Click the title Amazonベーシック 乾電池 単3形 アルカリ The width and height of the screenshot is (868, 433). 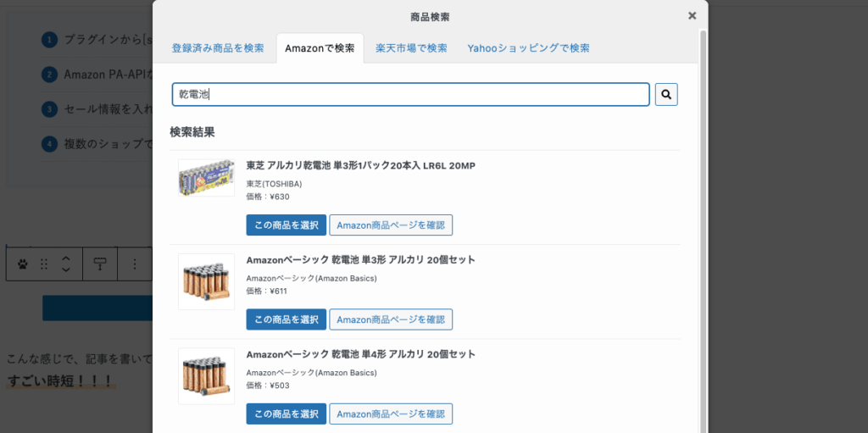361,259
